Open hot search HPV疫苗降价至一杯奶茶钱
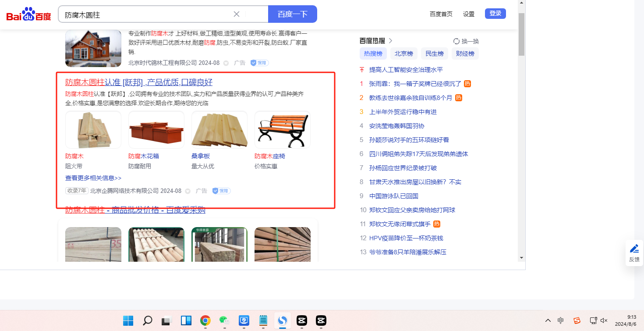This screenshot has height=331, width=644. pos(406,238)
